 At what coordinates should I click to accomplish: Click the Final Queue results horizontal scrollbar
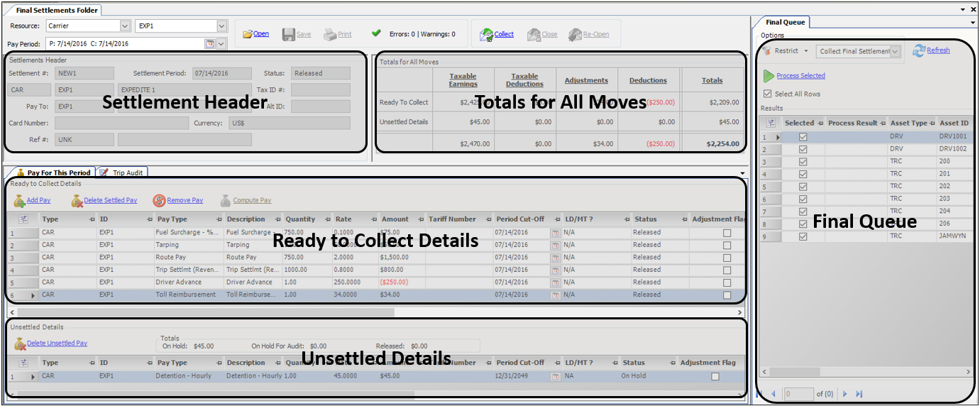[866, 372]
